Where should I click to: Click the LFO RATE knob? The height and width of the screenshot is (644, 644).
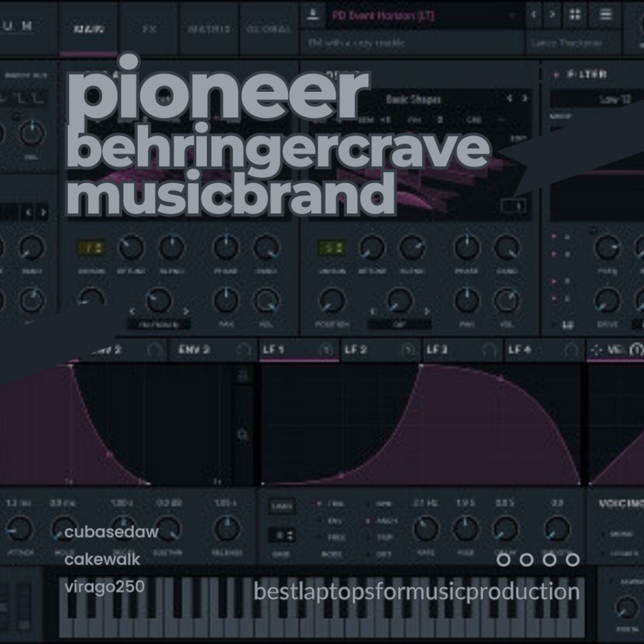(x=426, y=529)
